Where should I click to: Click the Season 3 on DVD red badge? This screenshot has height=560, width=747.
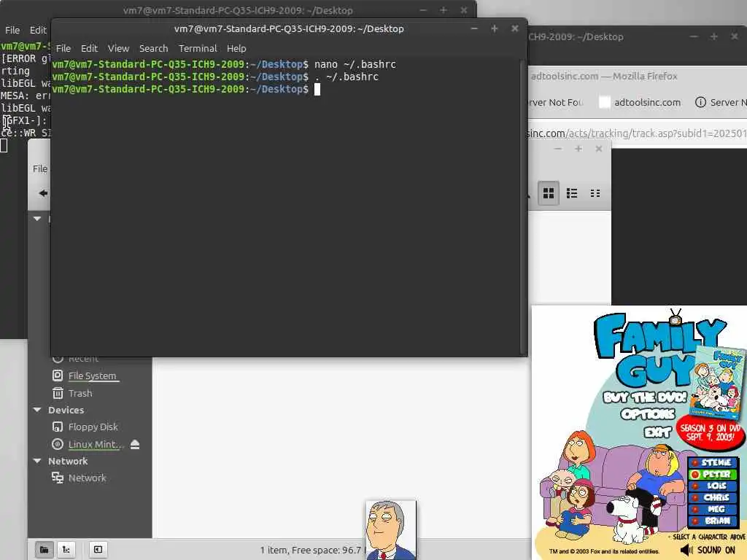click(x=710, y=432)
